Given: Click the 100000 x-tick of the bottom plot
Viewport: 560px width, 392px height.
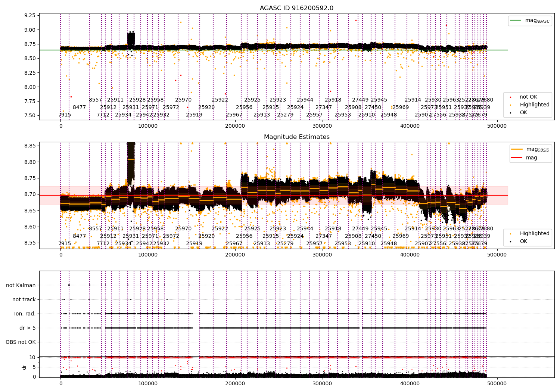Looking at the screenshot, I should click(148, 383).
